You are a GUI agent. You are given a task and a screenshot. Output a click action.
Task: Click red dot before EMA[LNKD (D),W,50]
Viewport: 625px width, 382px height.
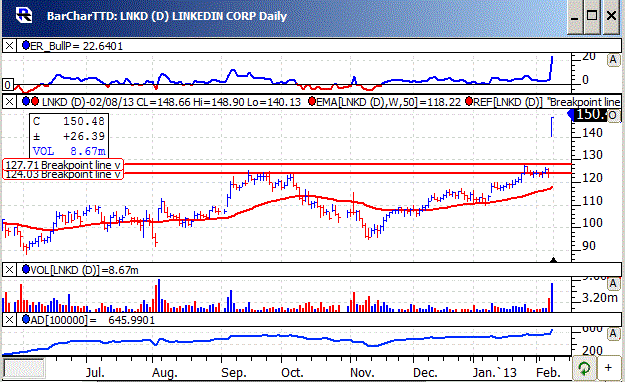312,101
